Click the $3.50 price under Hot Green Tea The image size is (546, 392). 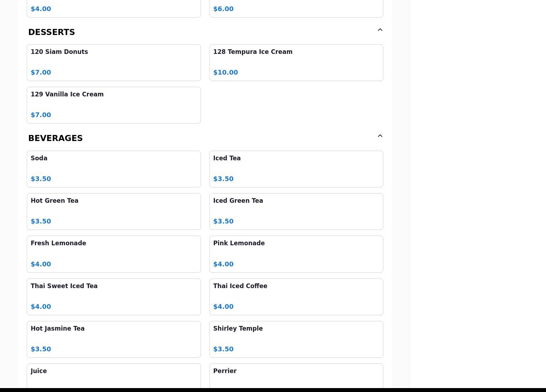click(41, 221)
